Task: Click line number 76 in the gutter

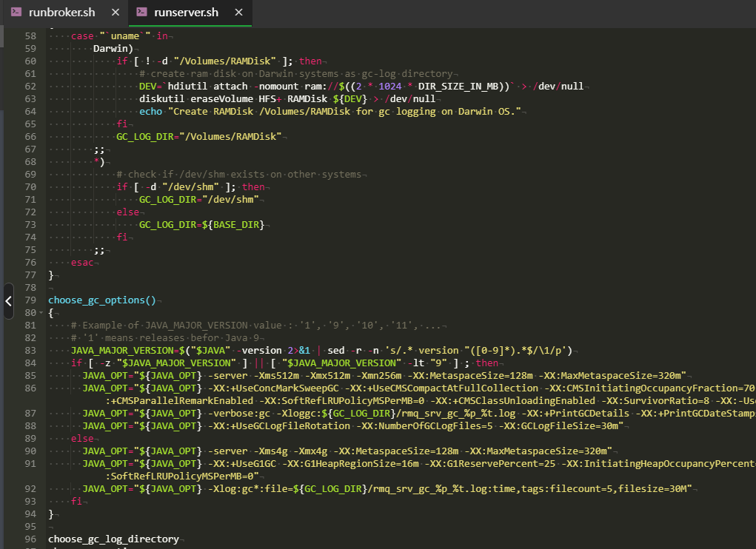Action: pos(30,263)
